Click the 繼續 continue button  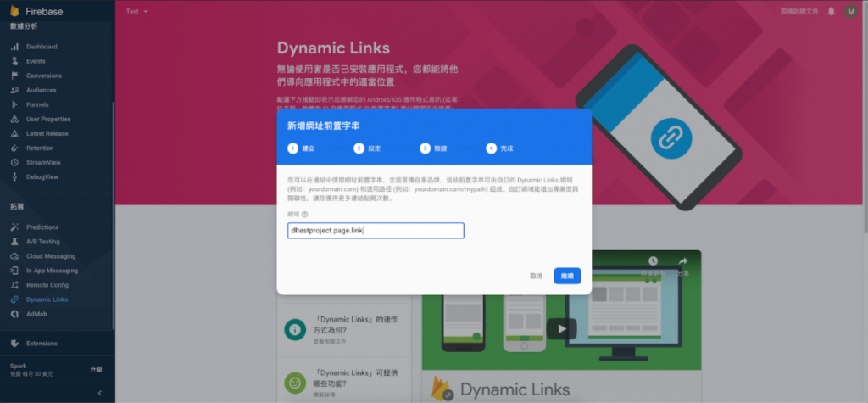567,276
